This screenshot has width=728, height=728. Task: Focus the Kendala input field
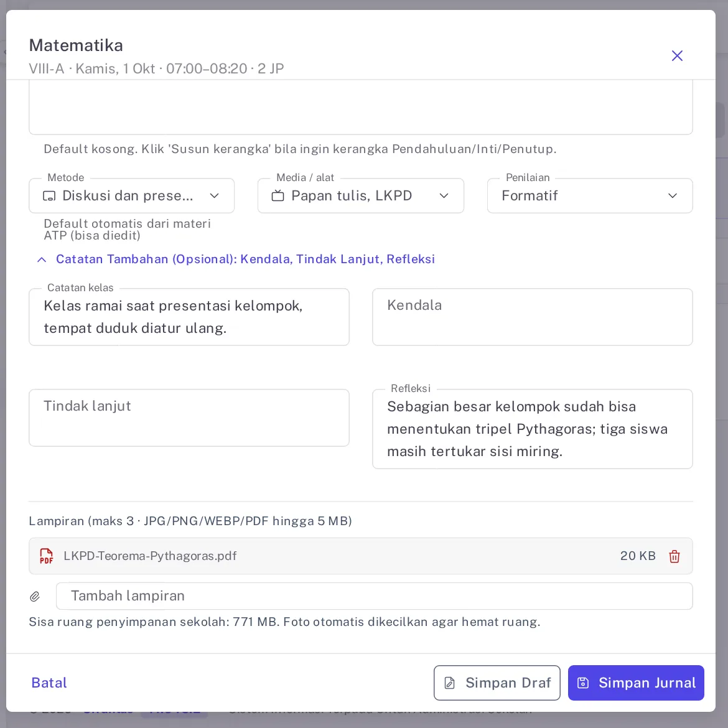click(x=533, y=317)
